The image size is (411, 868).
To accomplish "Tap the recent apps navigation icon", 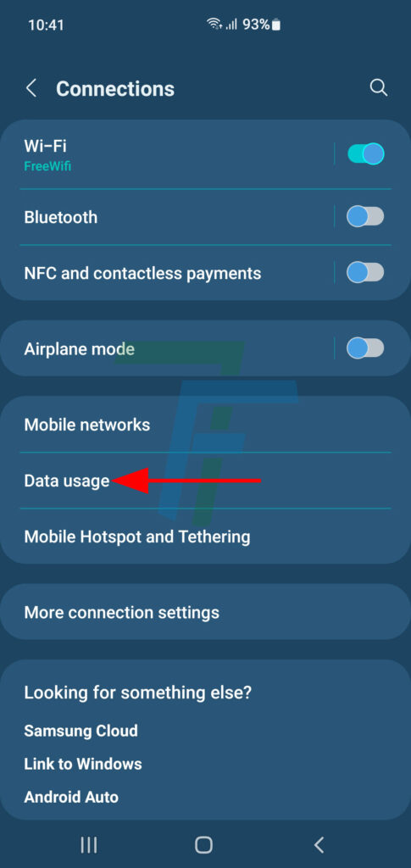I will (88, 844).
